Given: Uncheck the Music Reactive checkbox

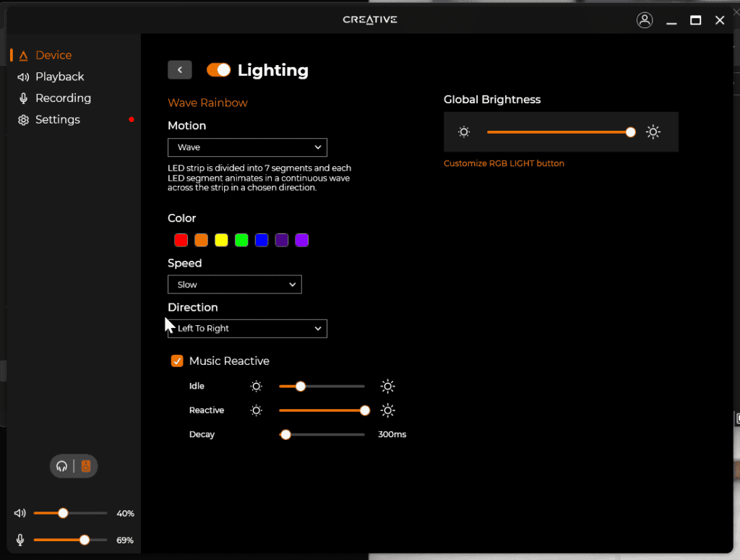Looking at the screenshot, I should point(177,361).
